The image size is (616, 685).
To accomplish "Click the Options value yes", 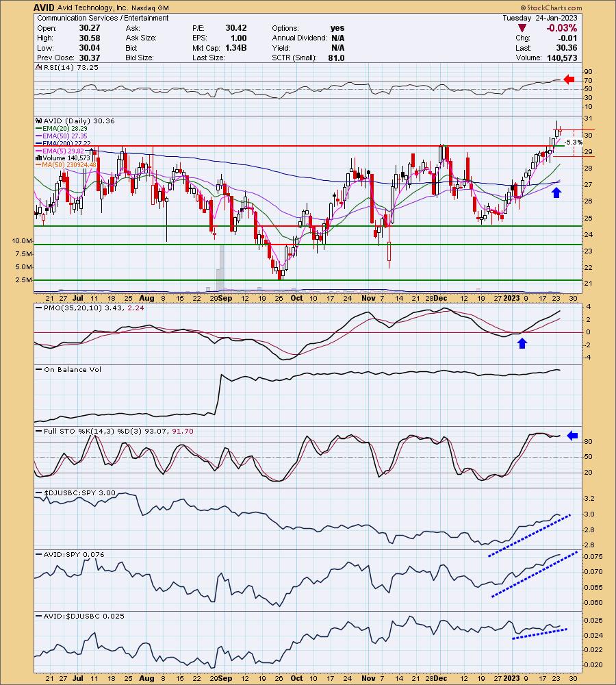I will point(337,28).
